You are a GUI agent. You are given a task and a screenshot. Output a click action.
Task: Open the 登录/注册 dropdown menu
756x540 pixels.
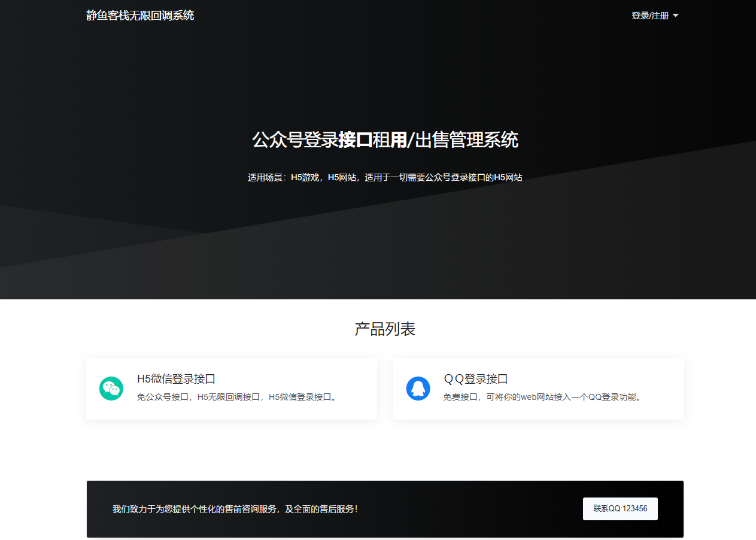coord(650,16)
